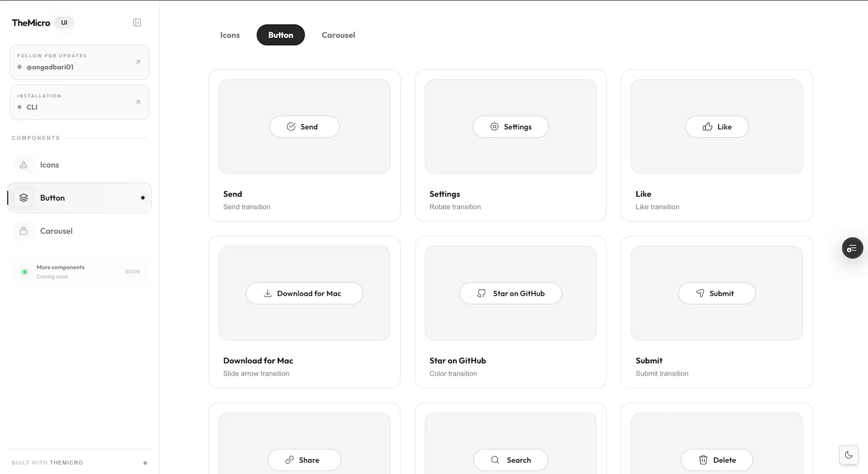Click the 'Slide arrow transition' description
The image size is (868, 474).
tap(256, 374)
